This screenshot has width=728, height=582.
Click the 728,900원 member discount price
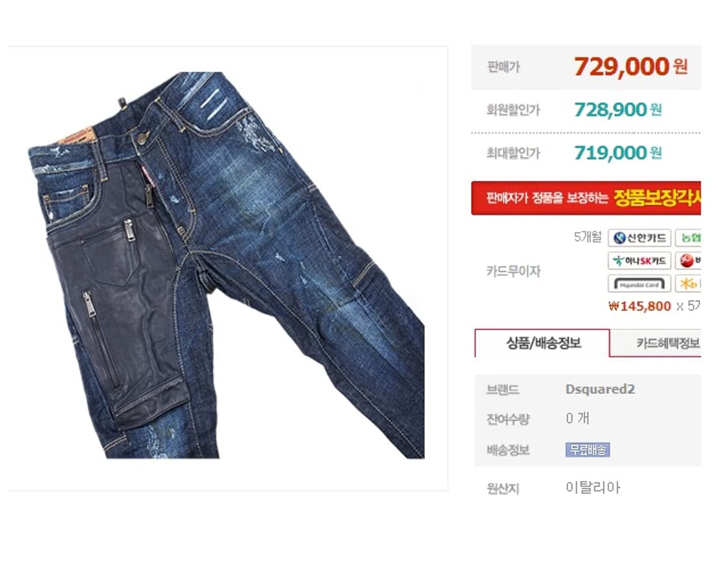click(618, 110)
